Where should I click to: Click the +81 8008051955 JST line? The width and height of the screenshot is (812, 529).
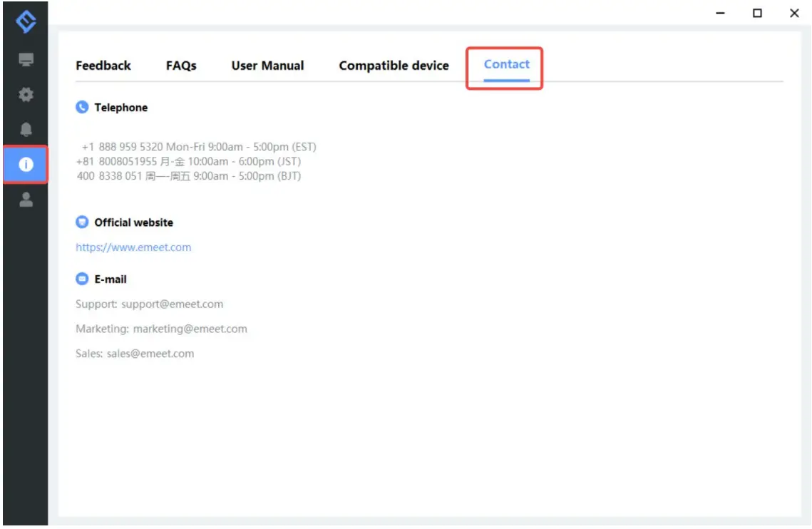tap(188, 161)
